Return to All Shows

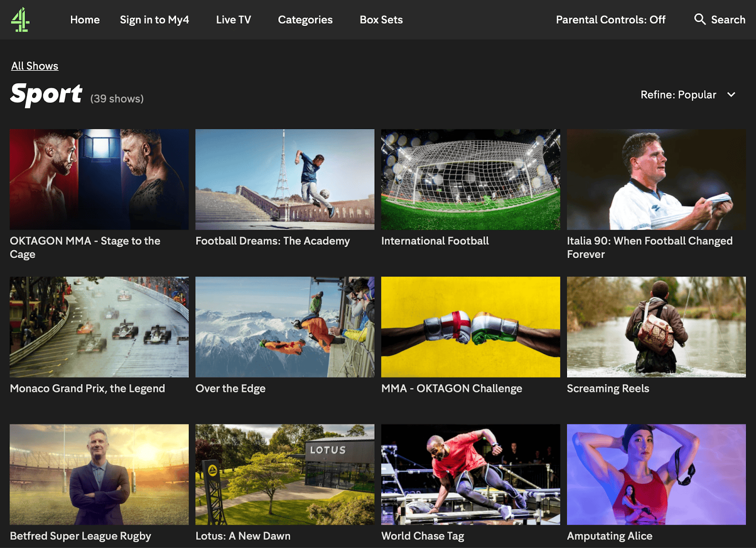[34, 66]
